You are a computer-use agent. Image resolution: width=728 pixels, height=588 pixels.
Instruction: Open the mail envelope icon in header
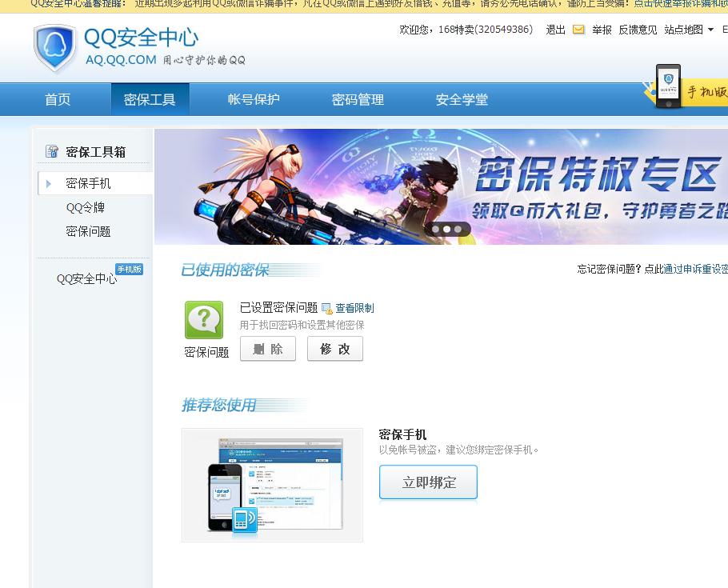coord(578,30)
